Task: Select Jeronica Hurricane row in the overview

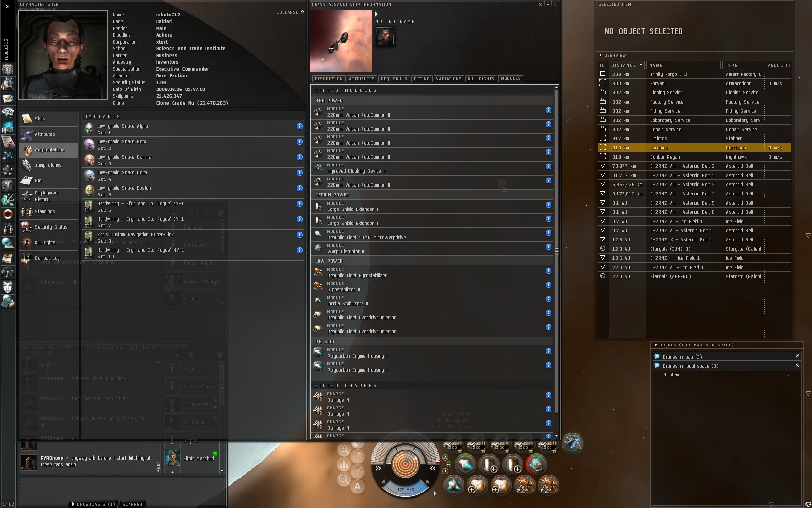Action: pyautogui.click(x=694, y=148)
